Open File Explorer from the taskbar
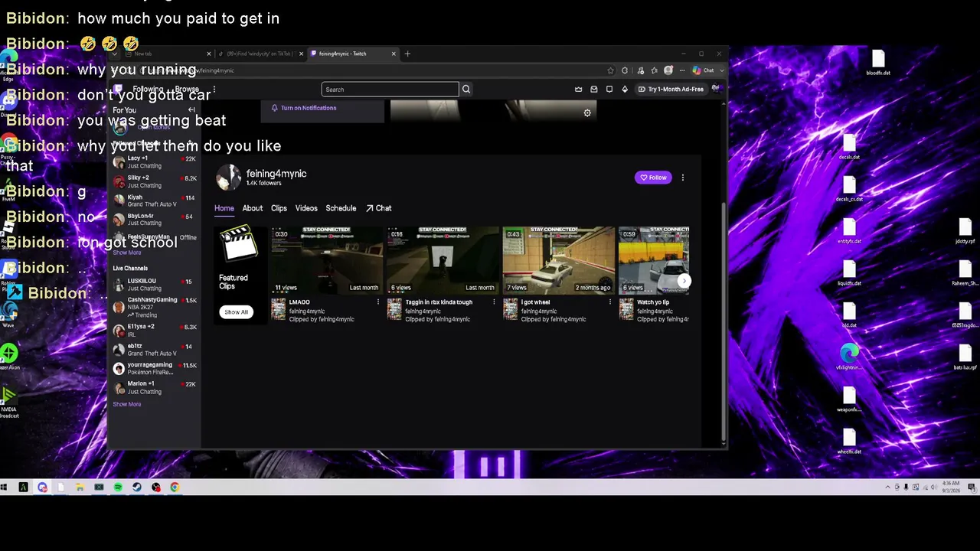The width and height of the screenshot is (980, 551). (x=80, y=487)
